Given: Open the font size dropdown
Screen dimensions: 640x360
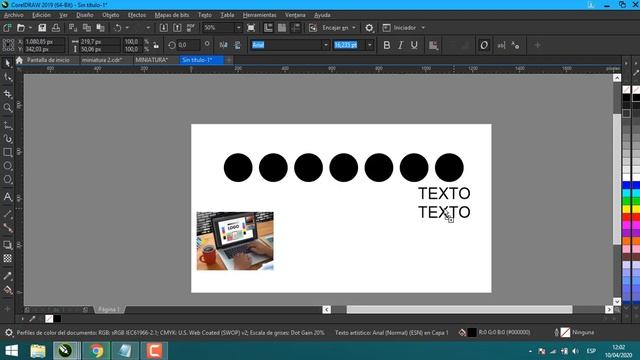Looking at the screenshot, I should (369, 45).
